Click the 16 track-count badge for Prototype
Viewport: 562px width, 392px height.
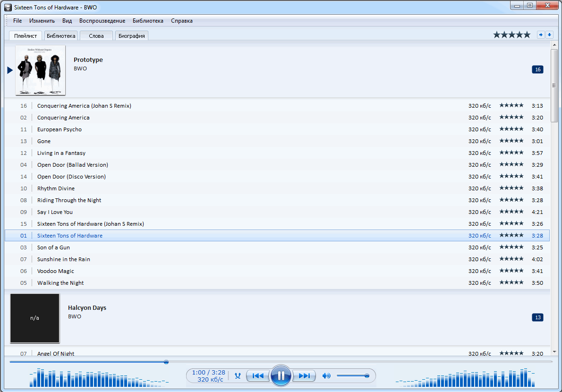(x=537, y=69)
